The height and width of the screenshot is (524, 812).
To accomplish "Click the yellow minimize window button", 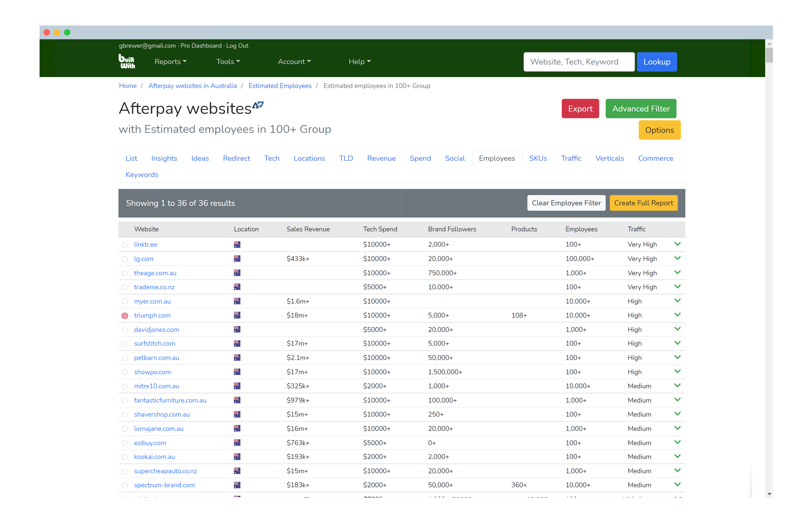I will 57,32.
